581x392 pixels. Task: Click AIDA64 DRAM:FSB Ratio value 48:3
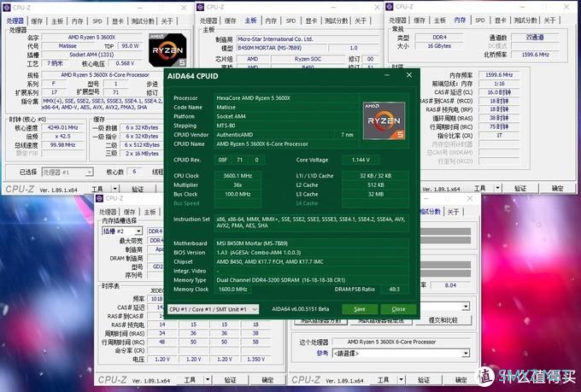pos(394,289)
